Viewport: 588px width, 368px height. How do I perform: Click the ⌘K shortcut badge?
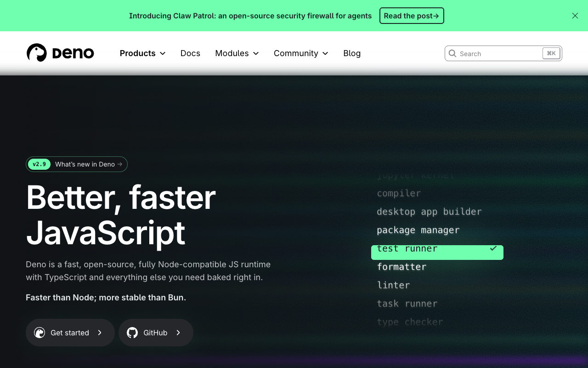(551, 53)
